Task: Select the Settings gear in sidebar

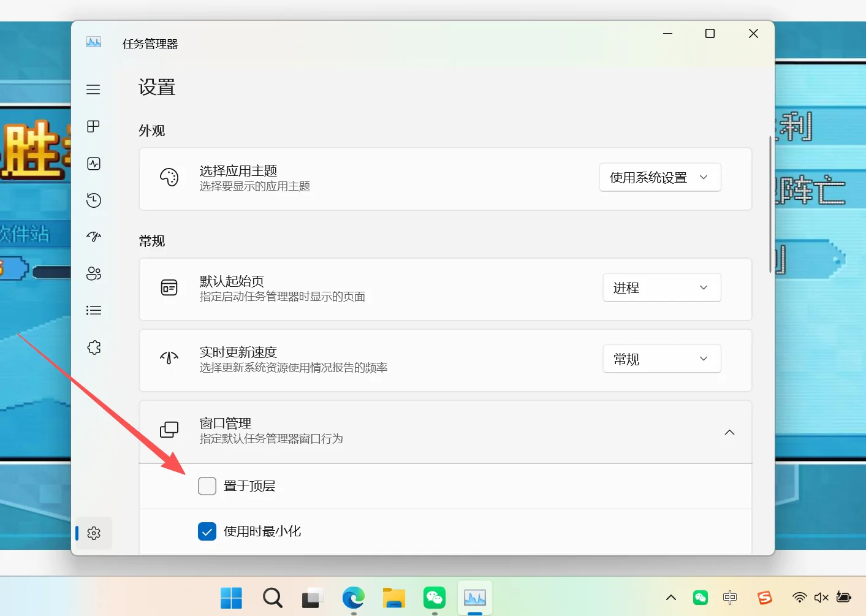Action: (94, 533)
